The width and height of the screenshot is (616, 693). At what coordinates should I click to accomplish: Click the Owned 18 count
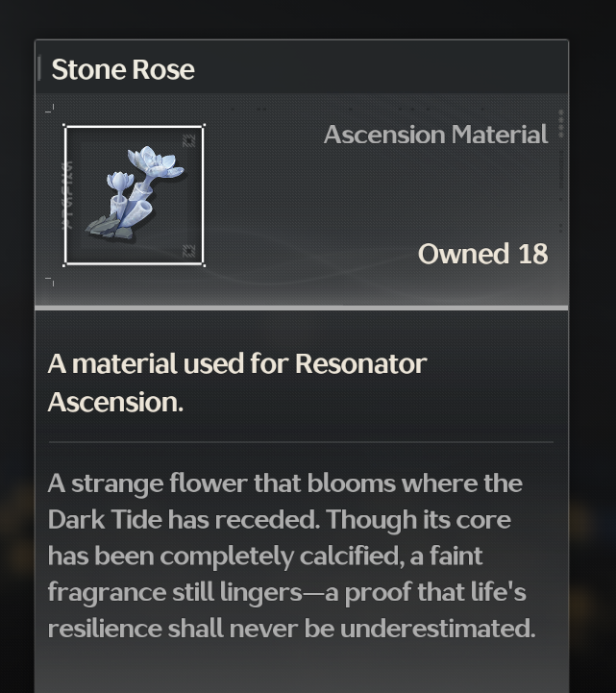[482, 254]
